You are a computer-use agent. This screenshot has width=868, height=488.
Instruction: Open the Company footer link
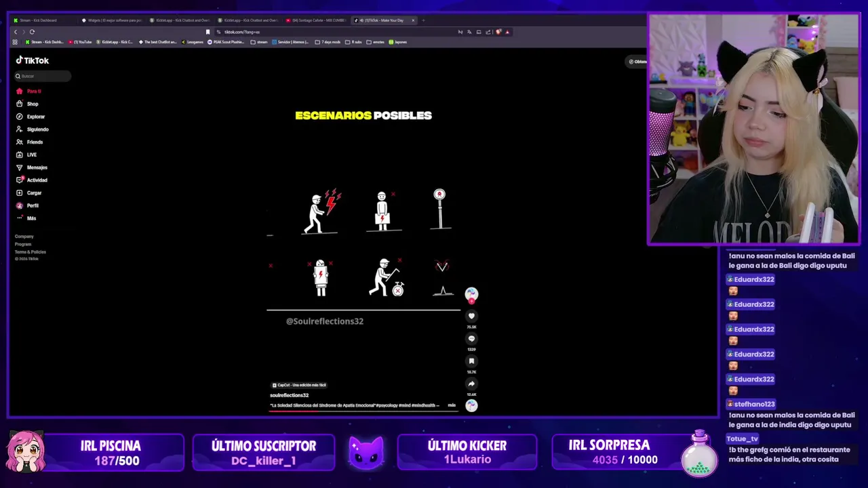tap(24, 237)
